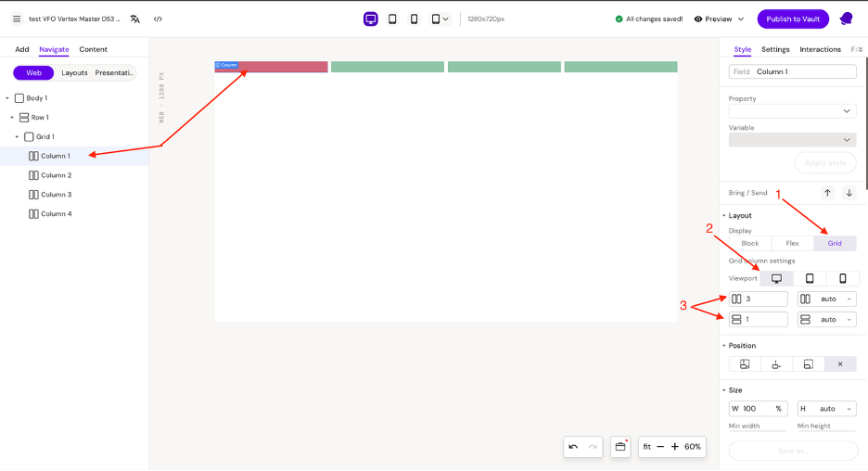Choose the mobile viewport in grid settings

click(842, 278)
